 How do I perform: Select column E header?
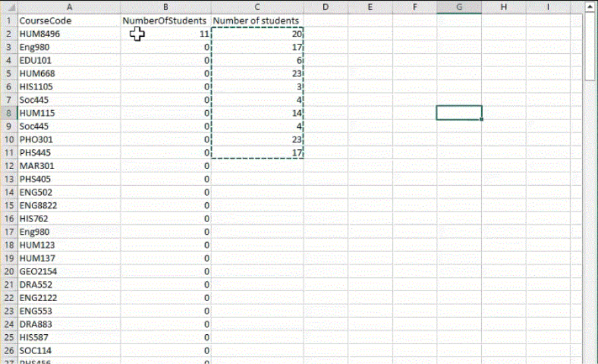point(370,7)
